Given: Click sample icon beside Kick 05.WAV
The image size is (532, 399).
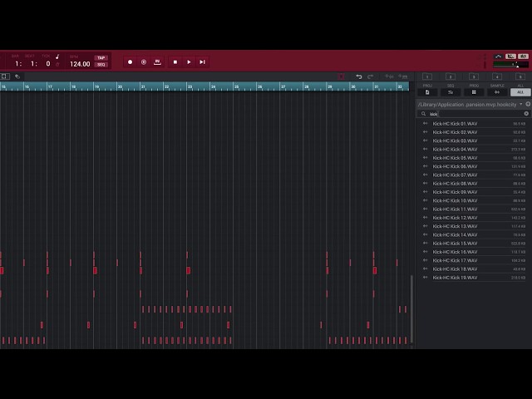Looking at the screenshot, I should (x=425, y=157).
